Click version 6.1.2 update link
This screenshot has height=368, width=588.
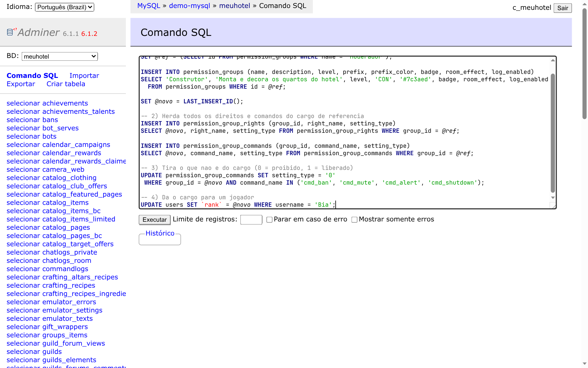tap(89, 34)
